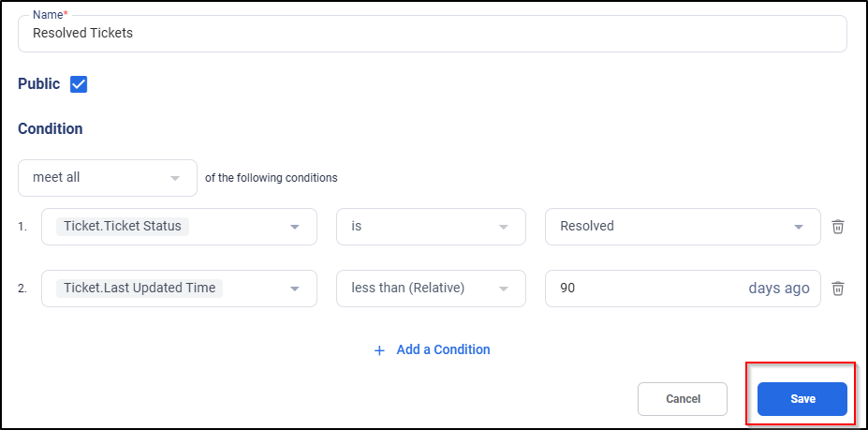Click the Add a Condition link

pos(443,349)
